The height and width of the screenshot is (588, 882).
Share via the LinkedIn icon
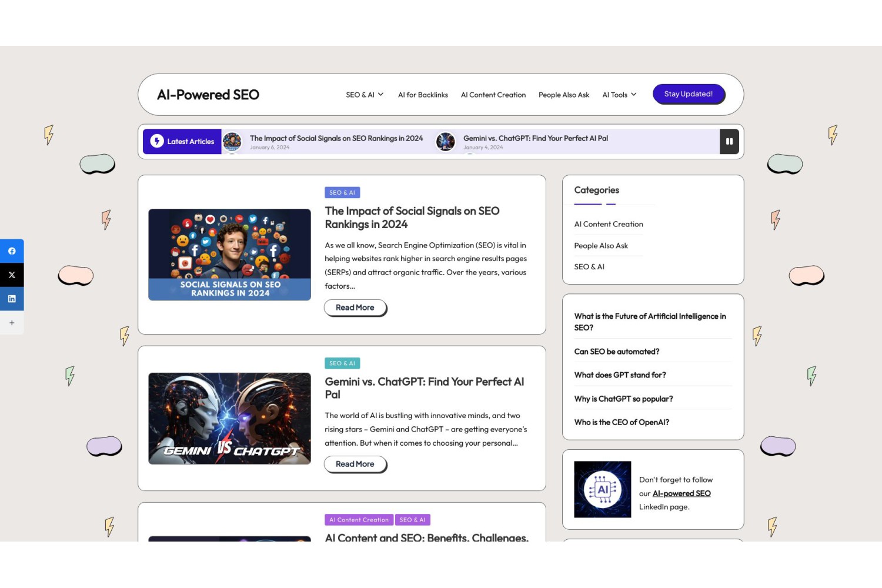pos(12,299)
